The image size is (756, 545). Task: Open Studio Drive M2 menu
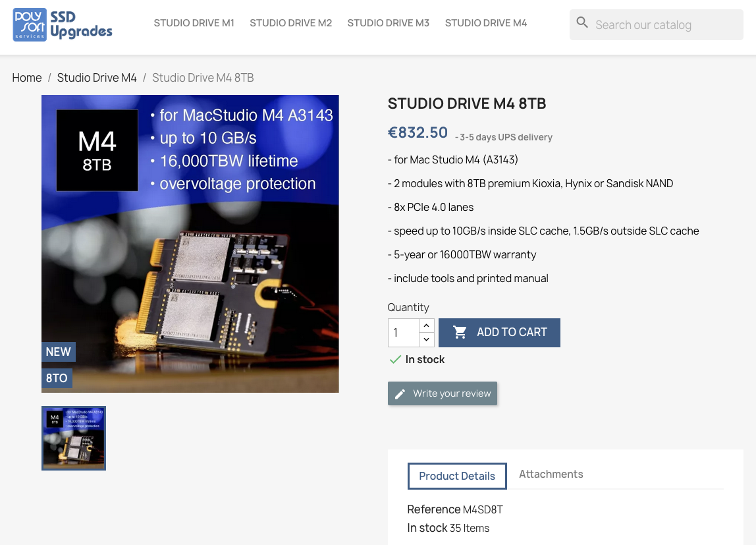(x=290, y=22)
